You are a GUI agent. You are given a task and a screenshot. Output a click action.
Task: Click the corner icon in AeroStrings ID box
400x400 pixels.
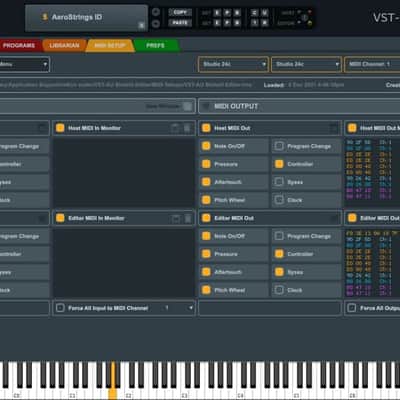(x=141, y=25)
